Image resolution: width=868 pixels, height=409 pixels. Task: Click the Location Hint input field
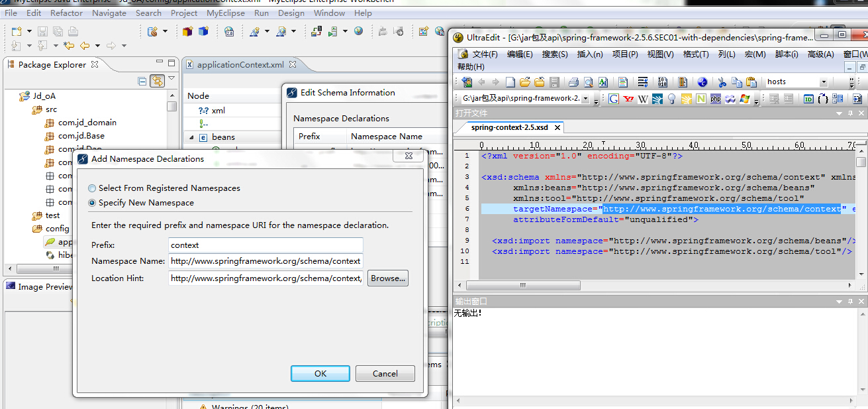click(265, 278)
